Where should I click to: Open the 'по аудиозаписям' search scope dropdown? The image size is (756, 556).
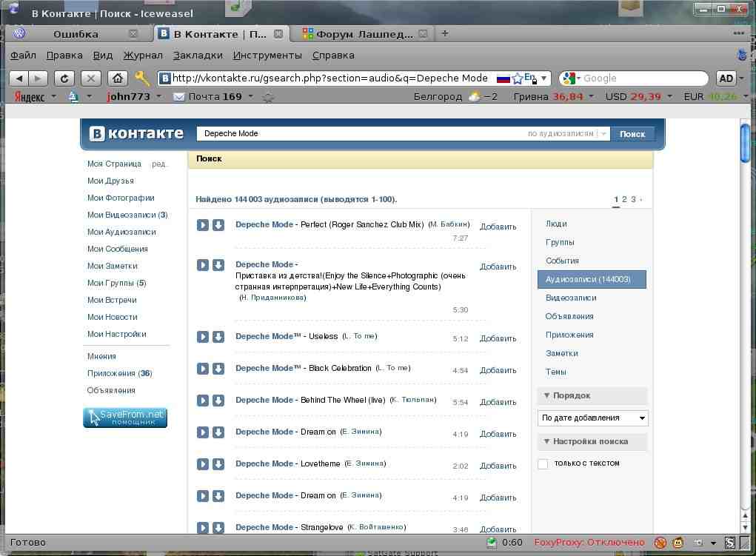click(567, 133)
